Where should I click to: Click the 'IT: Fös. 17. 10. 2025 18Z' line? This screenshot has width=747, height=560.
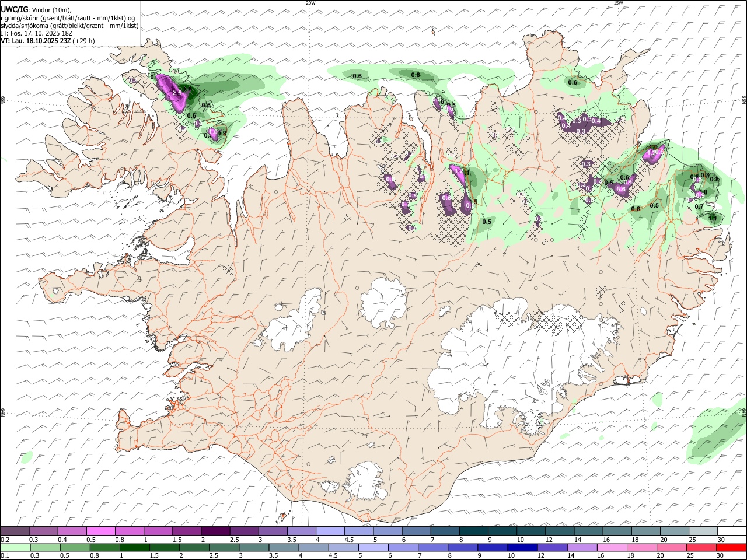click(x=37, y=33)
